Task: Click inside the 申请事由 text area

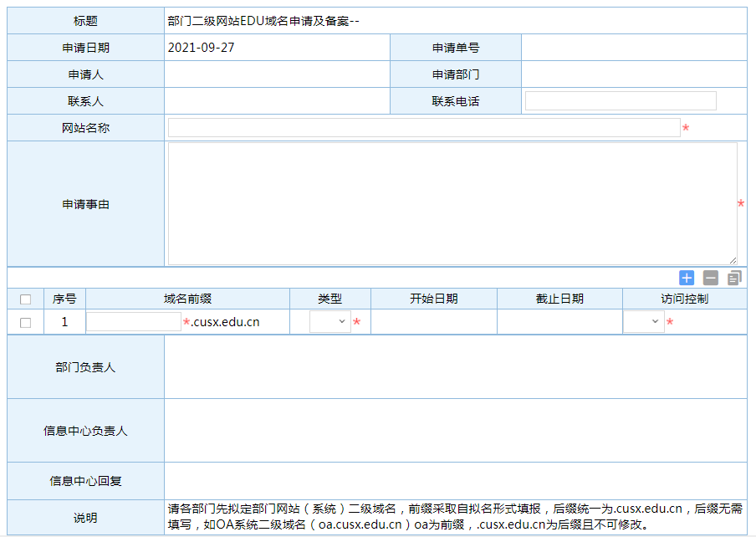Action: pos(452,203)
